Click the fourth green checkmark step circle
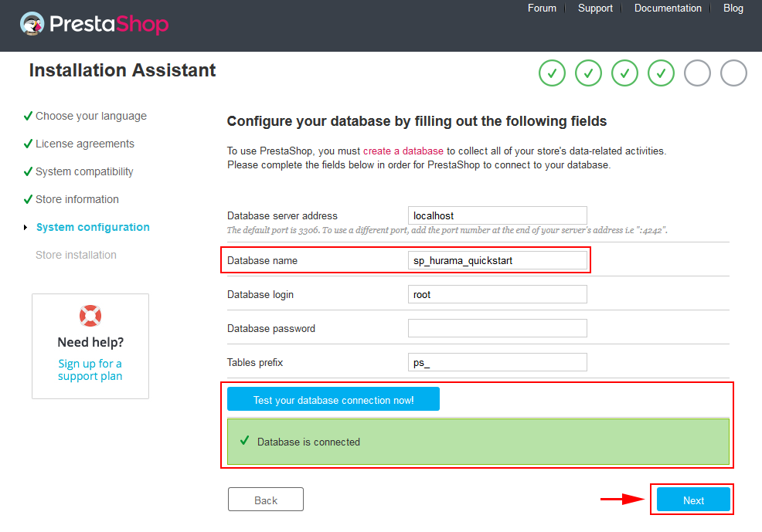 [661, 73]
